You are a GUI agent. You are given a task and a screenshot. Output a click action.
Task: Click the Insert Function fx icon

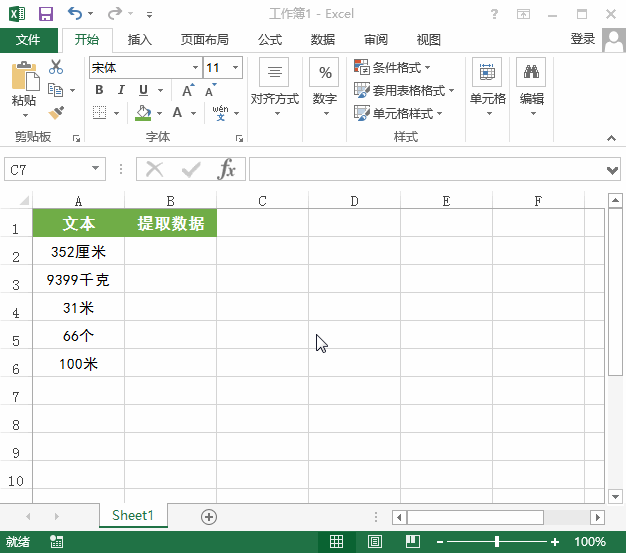(x=227, y=169)
